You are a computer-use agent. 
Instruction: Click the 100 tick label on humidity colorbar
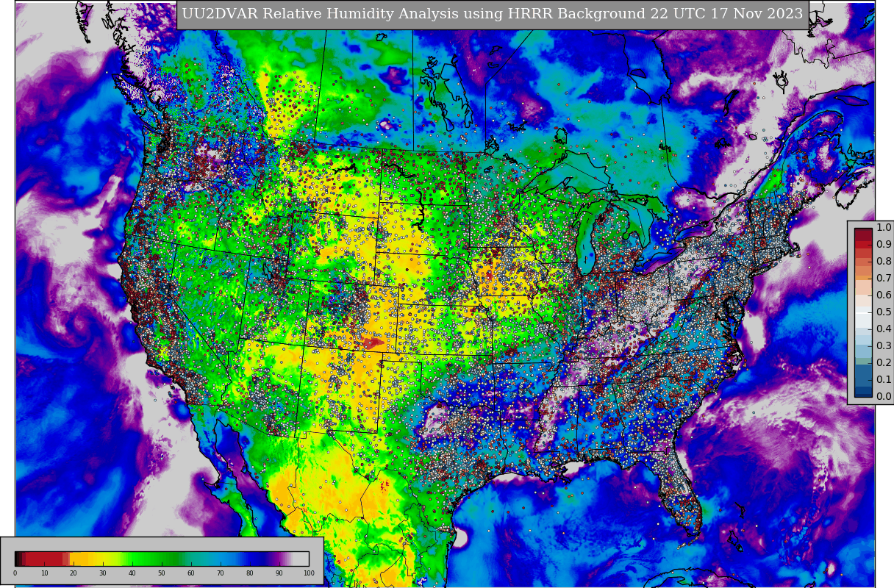tap(309, 573)
